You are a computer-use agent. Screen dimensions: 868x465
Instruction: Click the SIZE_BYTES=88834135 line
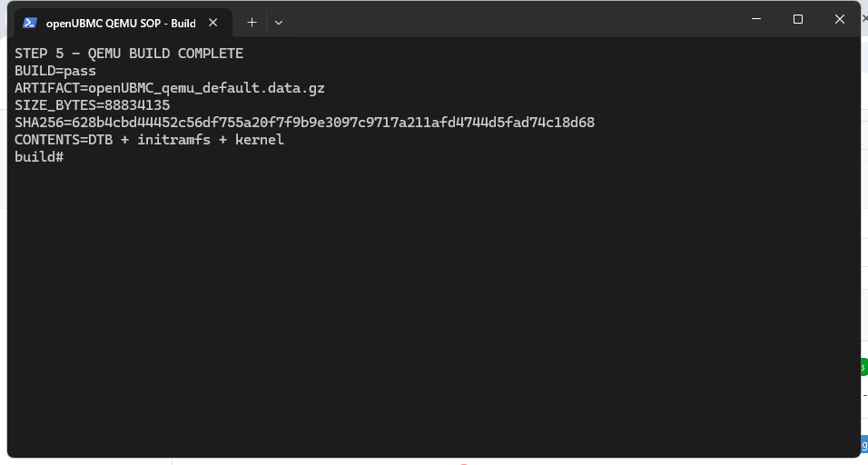(93, 105)
